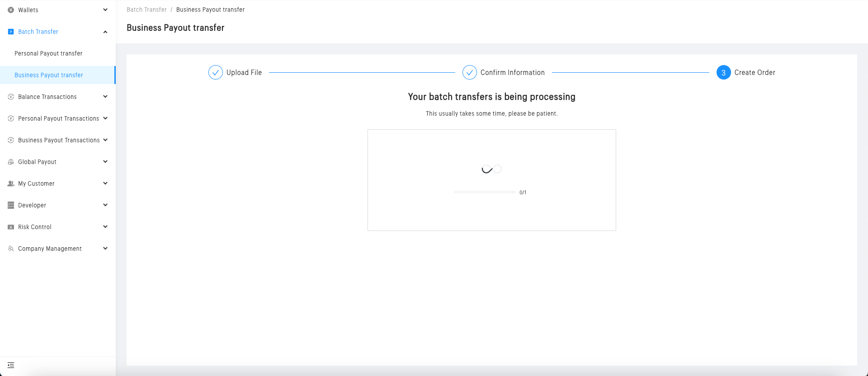This screenshot has height=376, width=868.
Task: Click the Global Payout icon
Action: coord(11,162)
